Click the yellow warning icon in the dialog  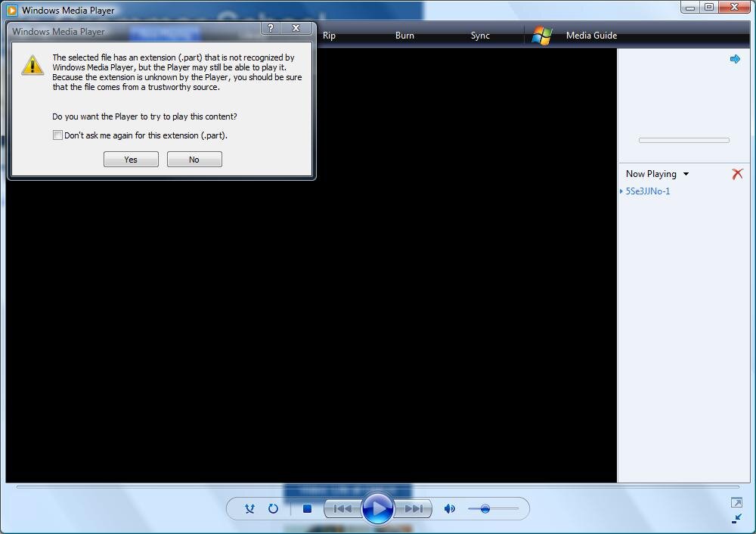point(33,65)
